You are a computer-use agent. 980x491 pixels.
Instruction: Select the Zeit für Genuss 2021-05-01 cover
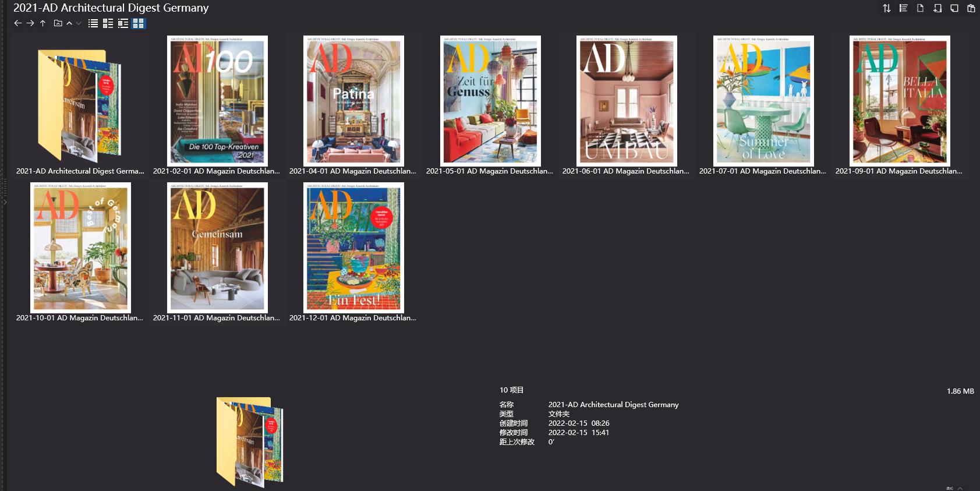490,101
